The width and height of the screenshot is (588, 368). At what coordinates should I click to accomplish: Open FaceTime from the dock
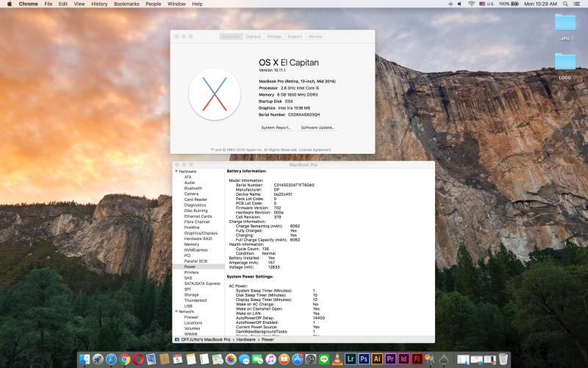(257, 359)
